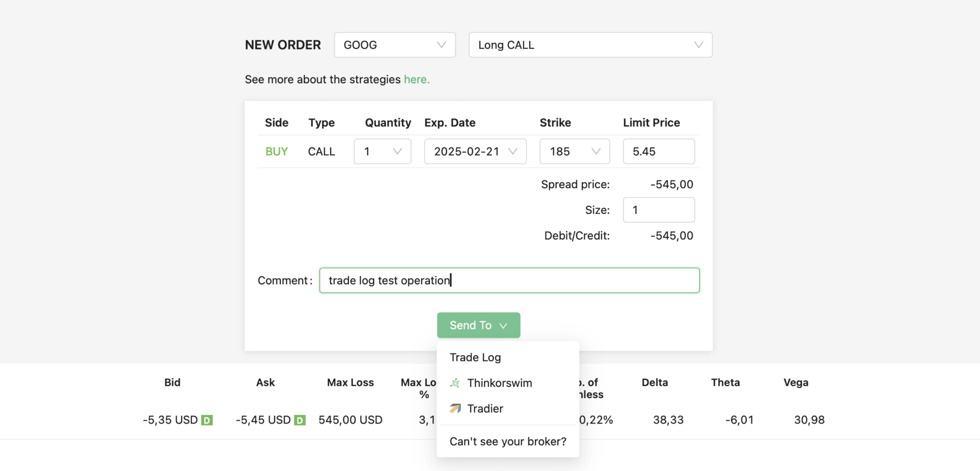
Task: Click the Delta value 38,33
Action: (668, 420)
